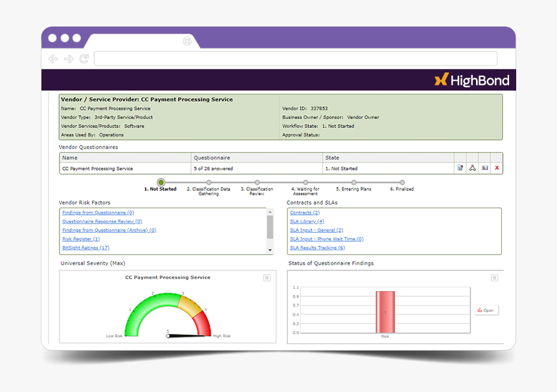Click the Vendor Risk Factors scrollbar thumb

270,227
